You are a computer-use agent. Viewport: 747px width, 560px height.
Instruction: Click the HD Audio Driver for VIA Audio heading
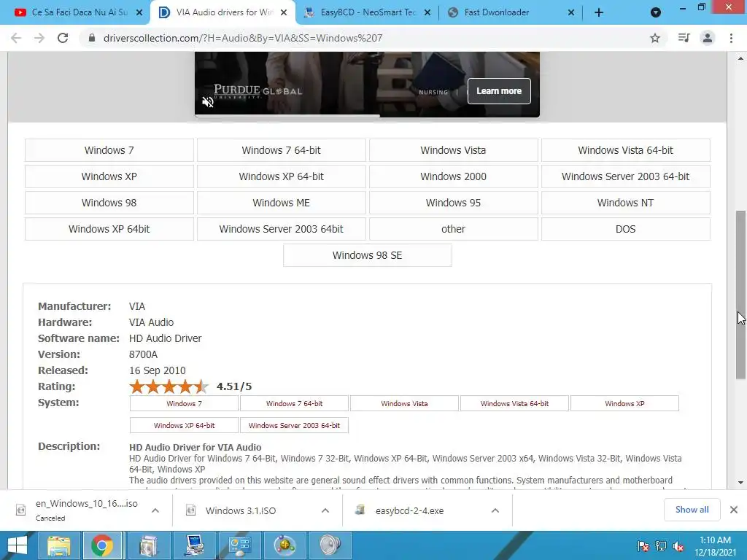pos(196,447)
